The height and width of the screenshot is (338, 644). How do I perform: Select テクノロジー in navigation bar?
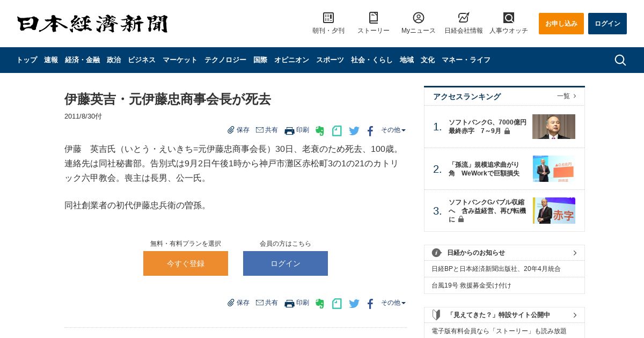point(225,60)
